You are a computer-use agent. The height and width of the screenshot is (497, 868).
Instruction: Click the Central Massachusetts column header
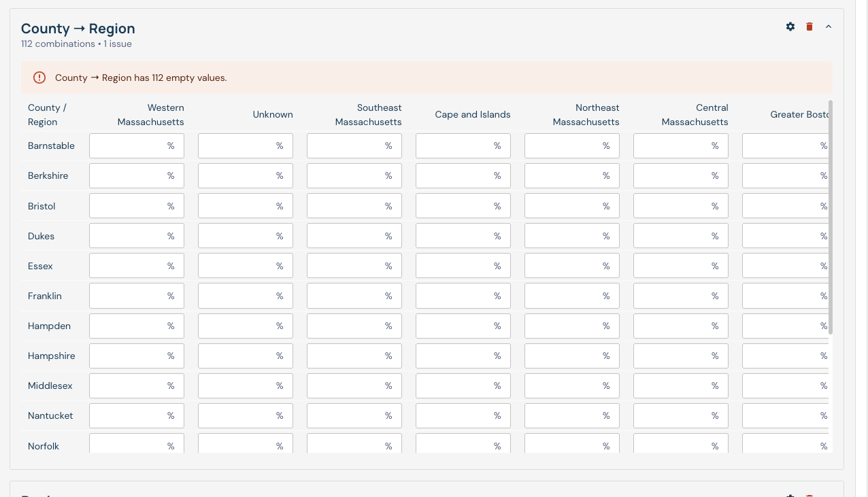[695, 115]
